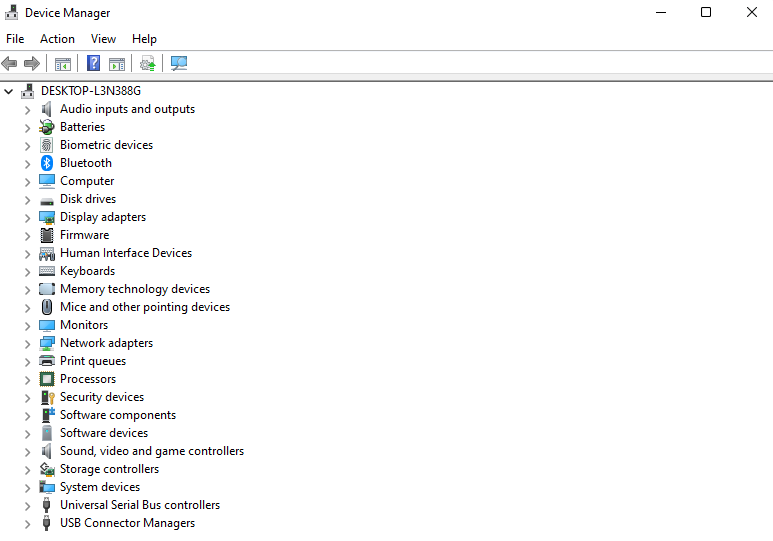The height and width of the screenshot is (541, 773).
Task: Click the Scan for hardware changes icon
Action: (178, 63)
